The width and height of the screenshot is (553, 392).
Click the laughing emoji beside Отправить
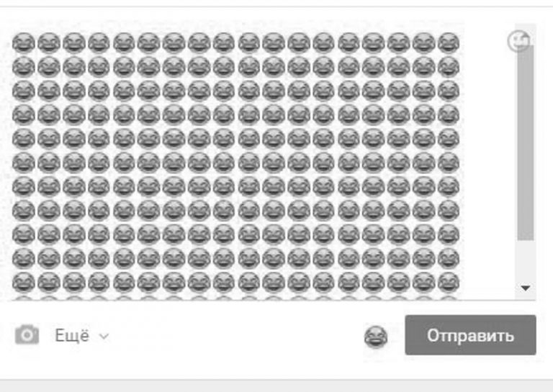pyautogui.click(x=376, y=337)
